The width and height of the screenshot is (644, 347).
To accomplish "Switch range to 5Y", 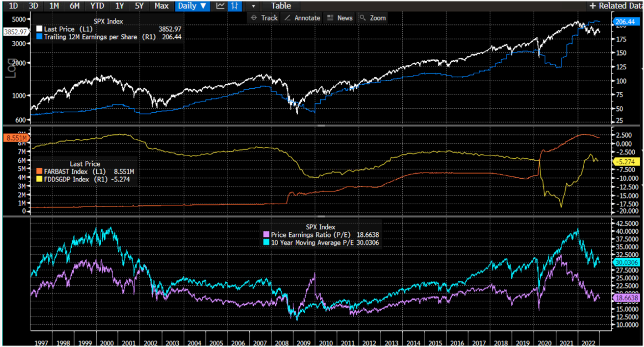I will pos(139,6).
